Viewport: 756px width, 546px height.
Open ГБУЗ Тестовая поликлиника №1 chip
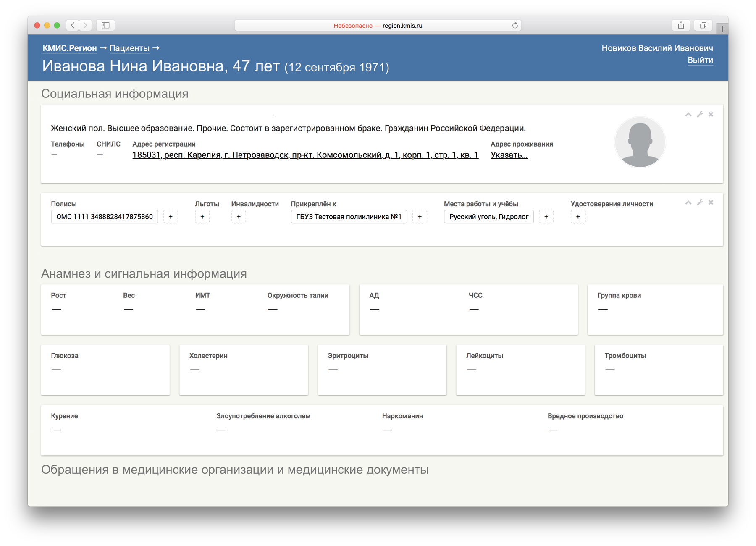[349, 217]
